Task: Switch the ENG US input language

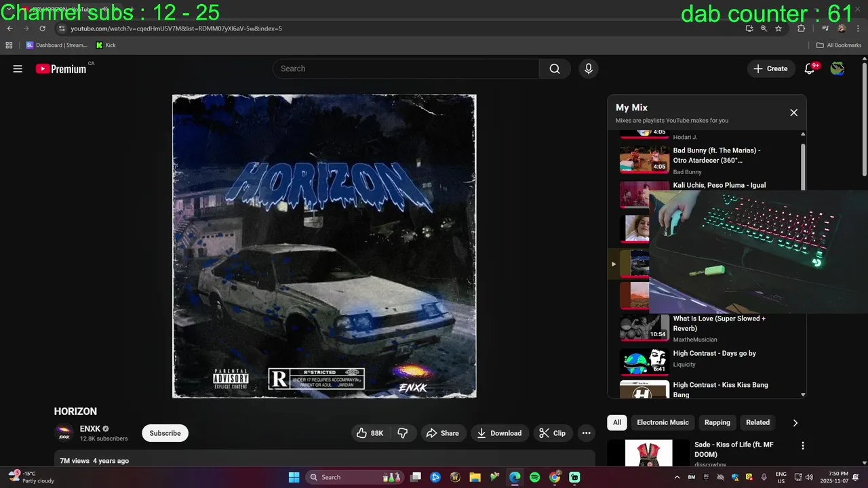Action: point(781,477)
